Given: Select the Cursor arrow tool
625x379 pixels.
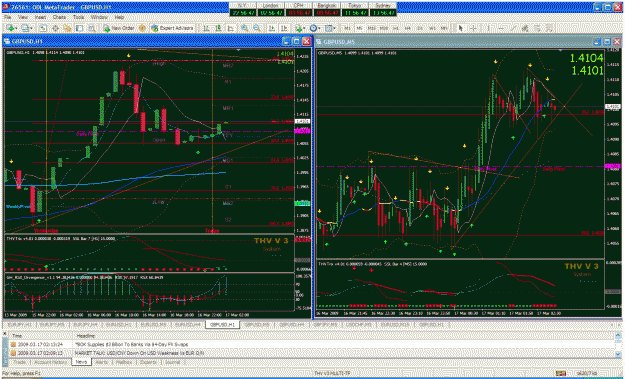Looking at the screenshot, I should click(460, 28).
